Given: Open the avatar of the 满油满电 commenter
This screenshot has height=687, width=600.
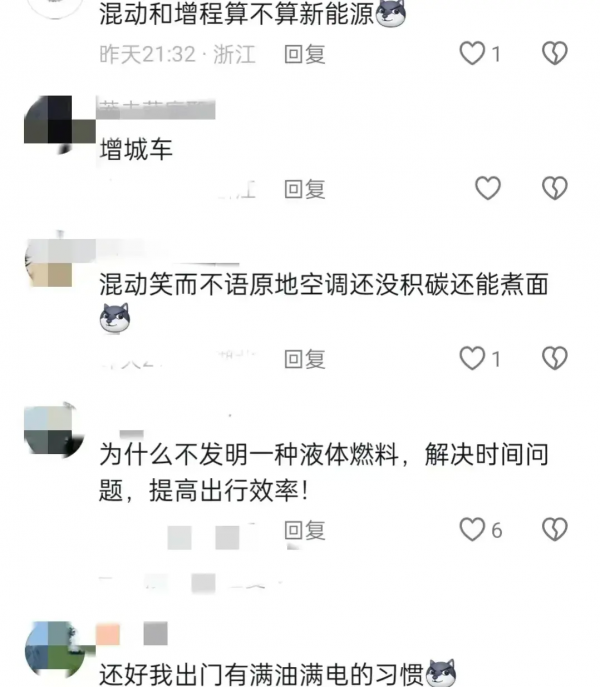Looking at the screenshot, I should 54,651.
